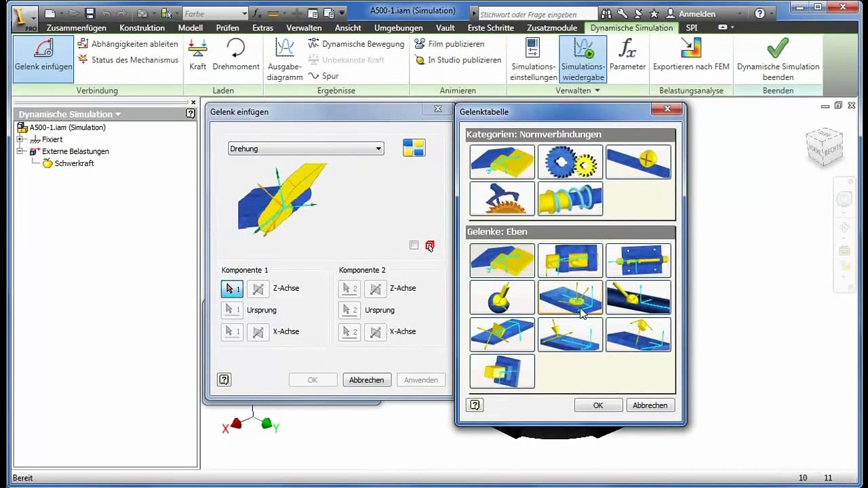
Task: Click the save disk icon in quick toolbar
Action: coord(90,13)
